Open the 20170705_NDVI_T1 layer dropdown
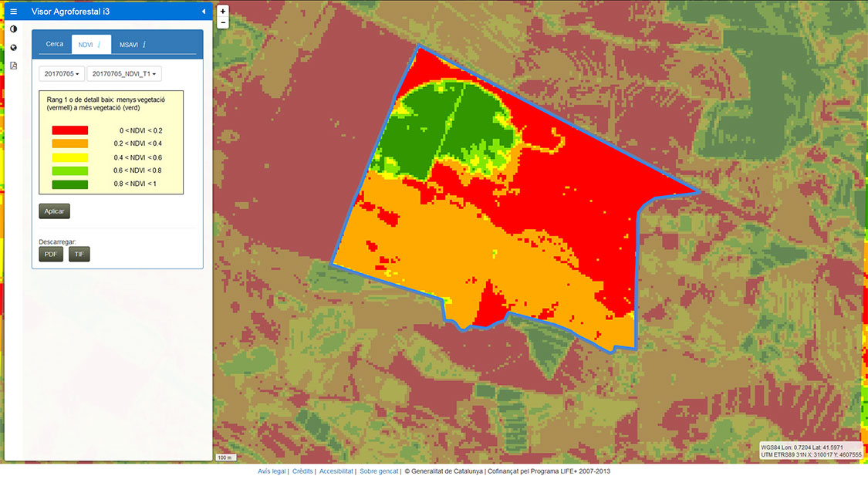Image resolution: width=868 pixels, height=486 pixels. coord(124,73)
